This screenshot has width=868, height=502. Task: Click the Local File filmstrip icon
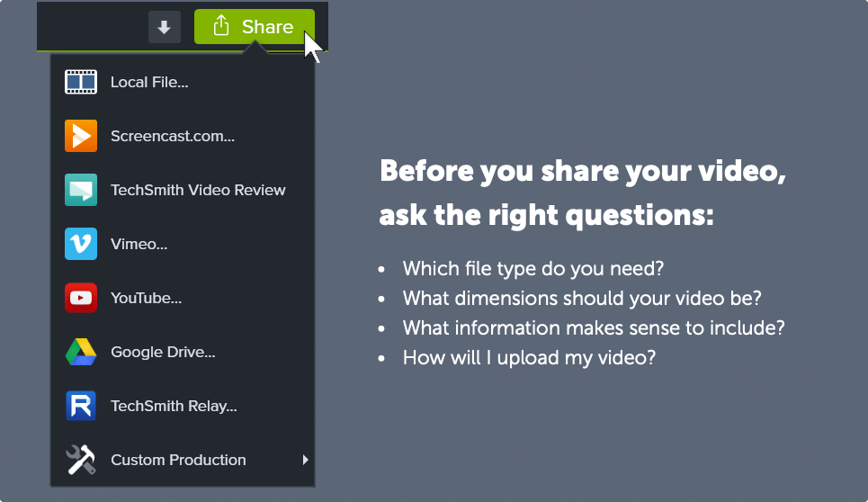click(81, 82)
